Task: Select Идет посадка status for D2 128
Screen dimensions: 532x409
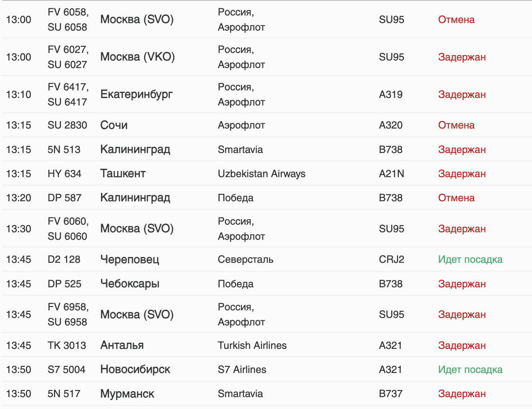Action: click(470, 259)
